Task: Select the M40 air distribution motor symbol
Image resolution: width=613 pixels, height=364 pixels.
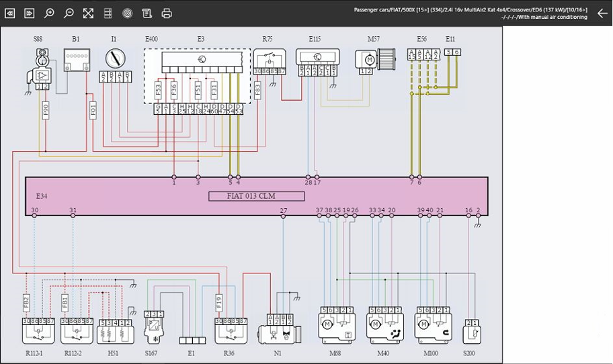Action: [x=384, y=325]
